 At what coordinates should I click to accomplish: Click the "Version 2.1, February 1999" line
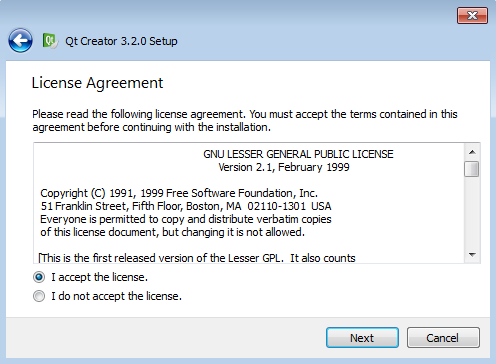pos(284,167)
